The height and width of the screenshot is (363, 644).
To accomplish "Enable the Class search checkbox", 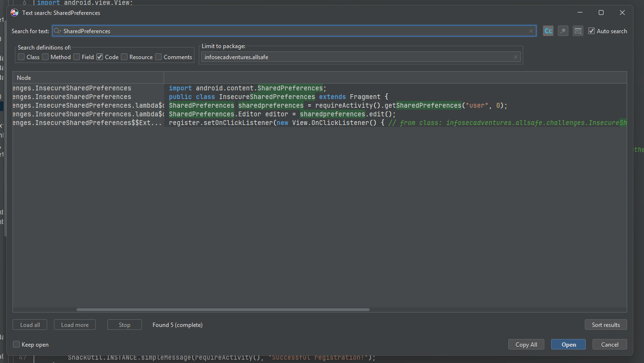I will coord(21,57).
